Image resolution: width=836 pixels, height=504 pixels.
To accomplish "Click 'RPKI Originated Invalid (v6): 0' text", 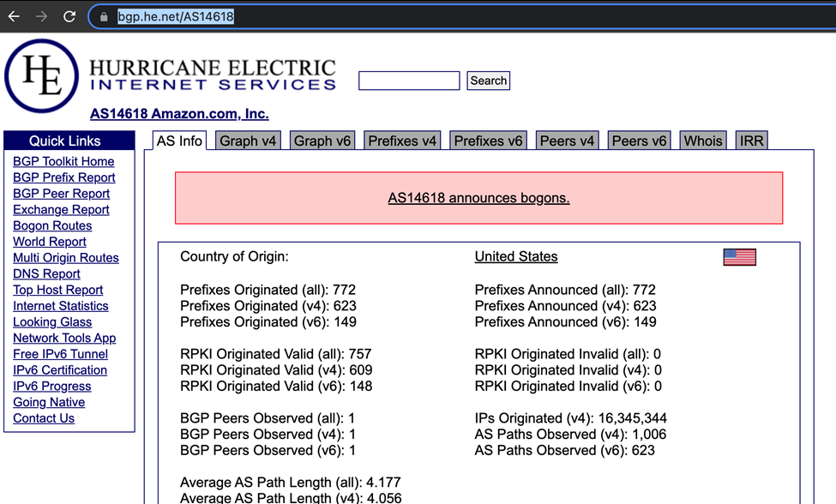I will click(568, 386).
